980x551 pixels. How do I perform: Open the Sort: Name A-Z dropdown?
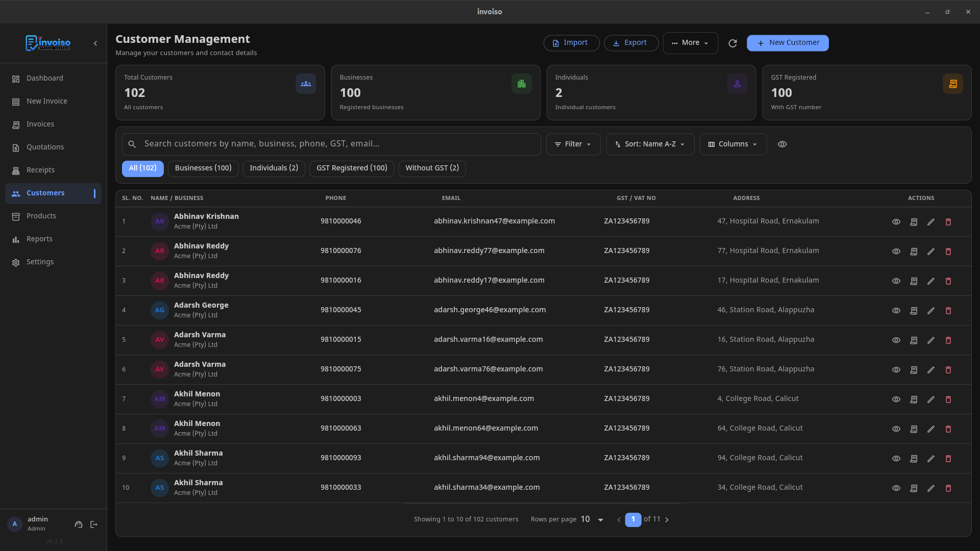pos(650,144)
